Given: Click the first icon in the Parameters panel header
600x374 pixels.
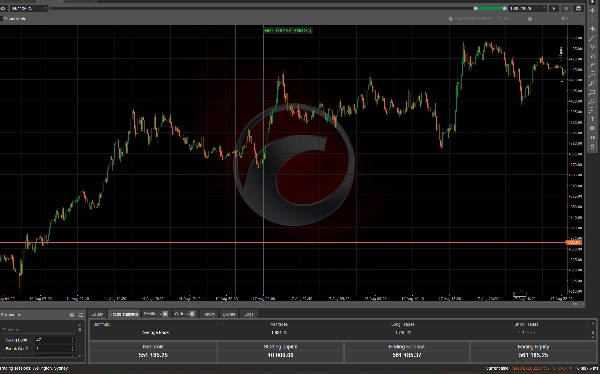Looking at the screenshot, I should tap(72, 315).
